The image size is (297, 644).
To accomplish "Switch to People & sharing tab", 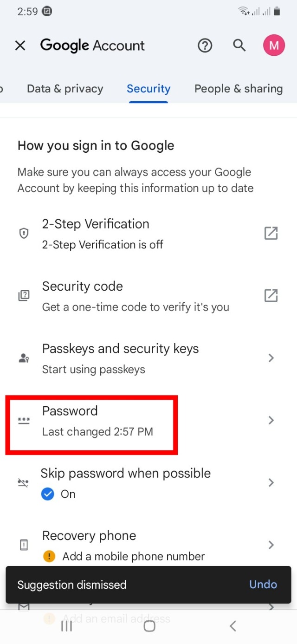I will [238, 89].
